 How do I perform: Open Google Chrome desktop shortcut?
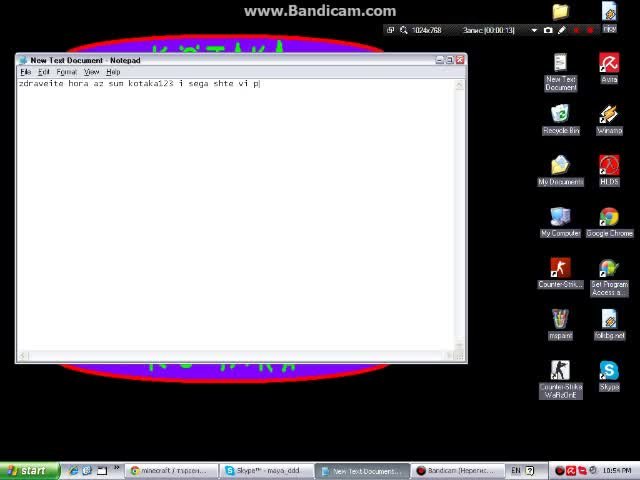pyautogui.click(x=609, y=219)
